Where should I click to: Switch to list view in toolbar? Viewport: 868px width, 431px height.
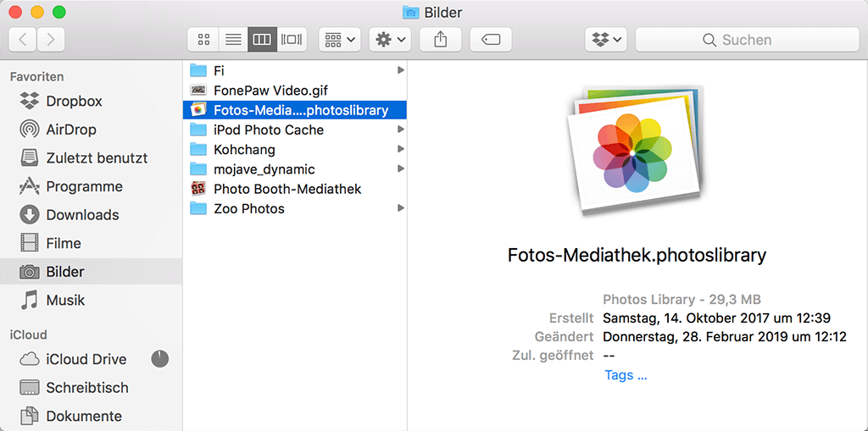click(231, 40)
